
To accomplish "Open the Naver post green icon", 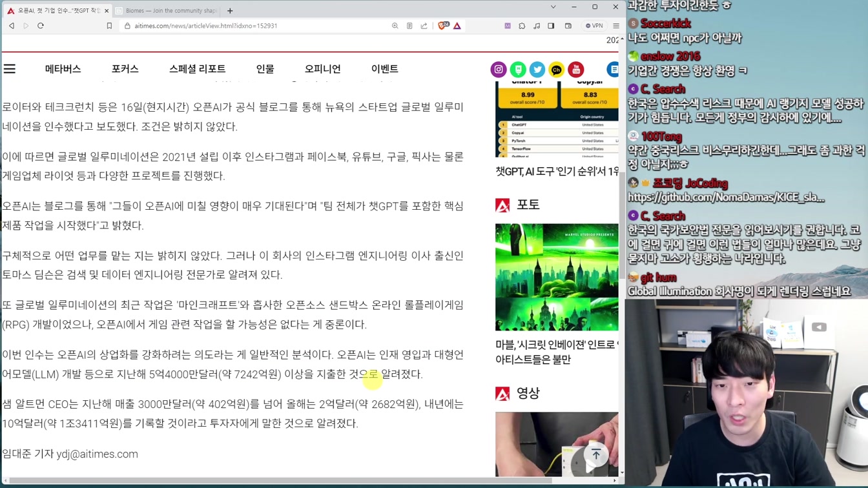I will pyautogui.click(x=518, y=69).
